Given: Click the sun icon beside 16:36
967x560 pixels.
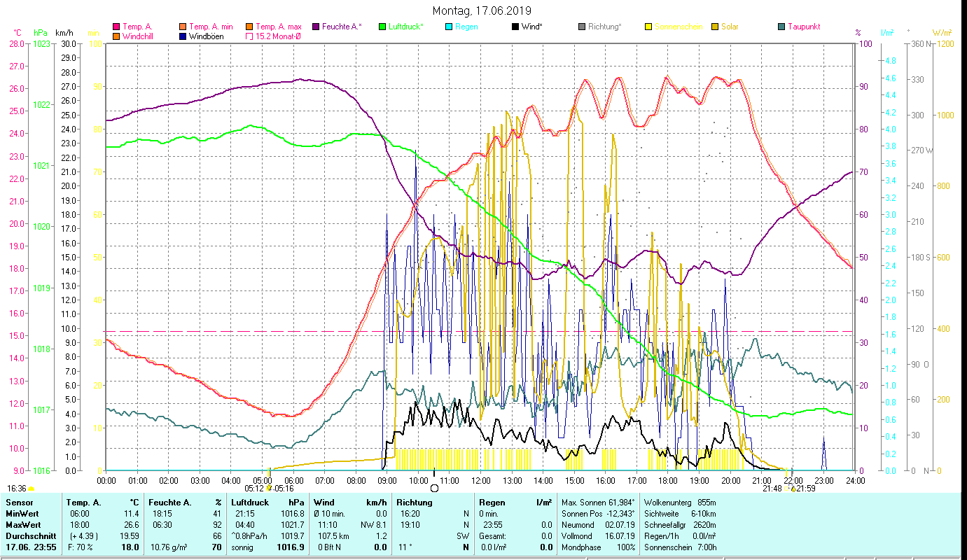Looking at the screenshot, I should point(32,489).
